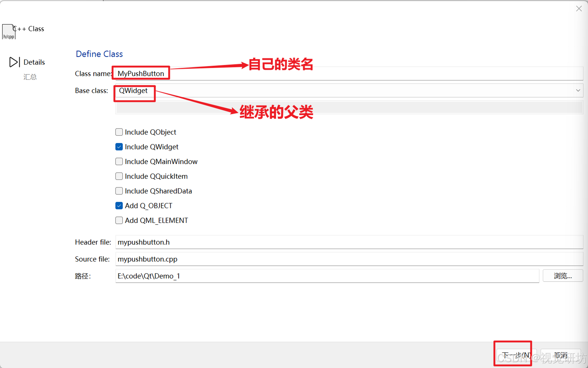Screen dimensions: 588x368
Task: Enable the Include QObject checkbox
Action: [x=119, y=132]
